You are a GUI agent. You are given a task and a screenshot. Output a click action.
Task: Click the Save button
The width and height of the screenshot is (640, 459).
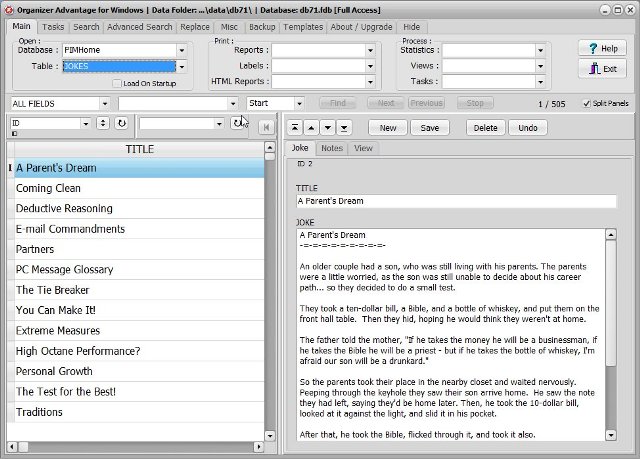pos(430,128)
